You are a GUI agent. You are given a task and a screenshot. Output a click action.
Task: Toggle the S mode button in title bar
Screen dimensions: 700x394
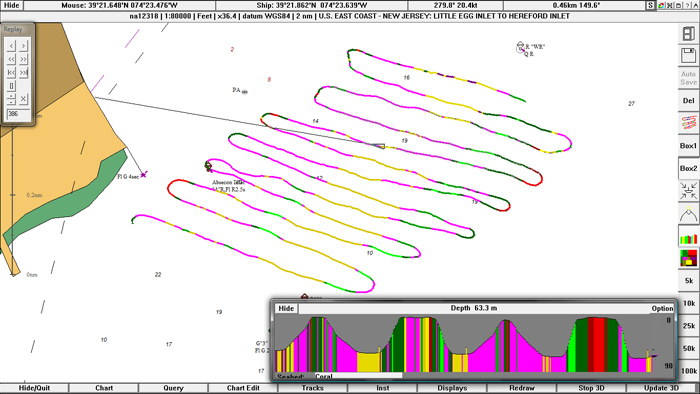651,5
